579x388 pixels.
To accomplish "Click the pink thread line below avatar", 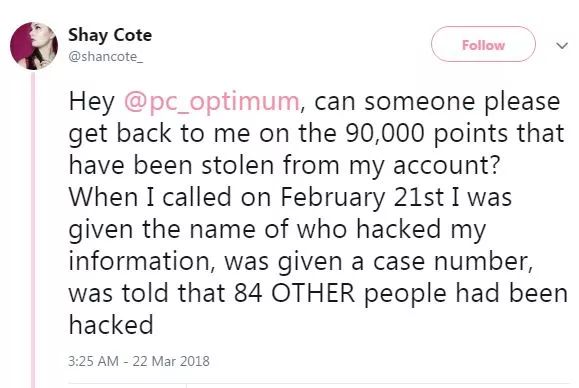I will 33,229.
